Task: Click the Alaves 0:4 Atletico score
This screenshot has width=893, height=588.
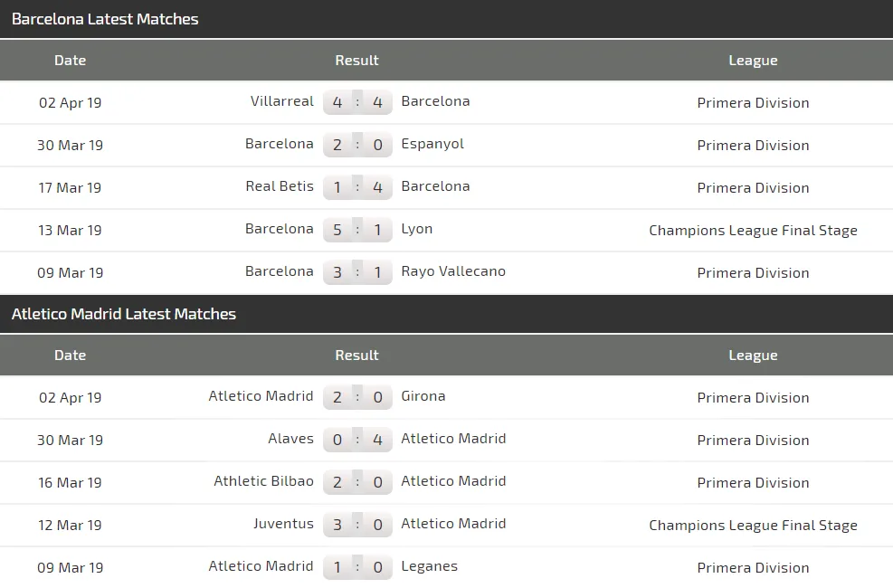Action: 357,440
